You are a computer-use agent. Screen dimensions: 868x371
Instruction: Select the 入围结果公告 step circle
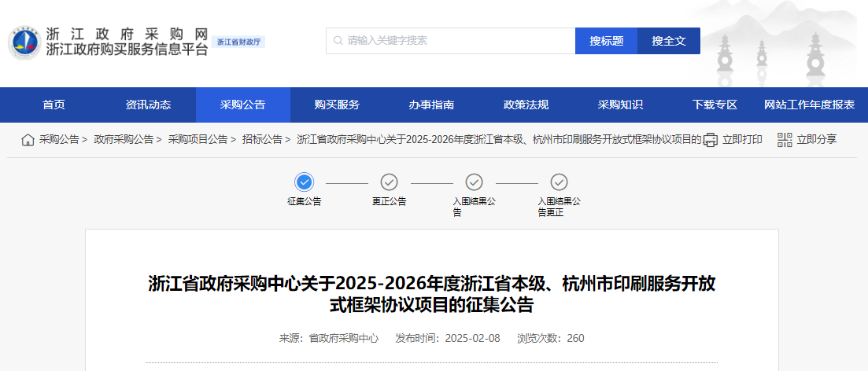point(474,182)
